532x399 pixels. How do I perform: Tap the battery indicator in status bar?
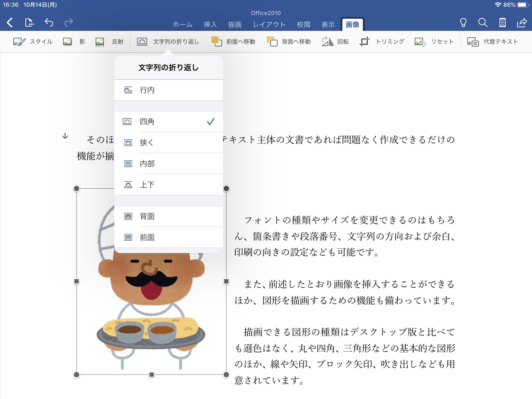(x=522, y=5)
